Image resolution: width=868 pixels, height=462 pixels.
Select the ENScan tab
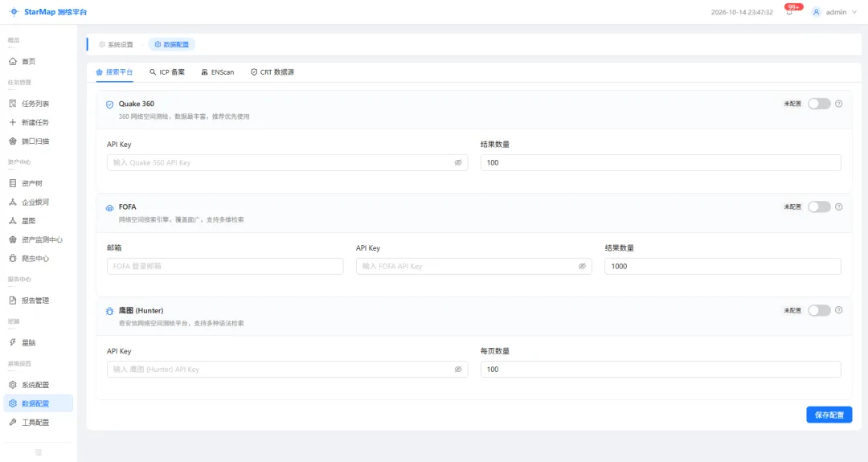coord(218,72)
